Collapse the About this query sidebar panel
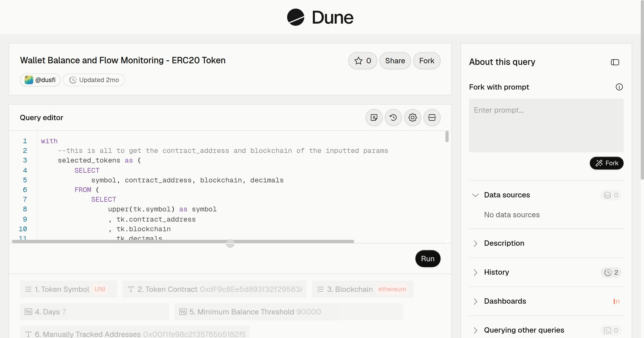Screen dimensions: 644x338 tap(615, 62)
